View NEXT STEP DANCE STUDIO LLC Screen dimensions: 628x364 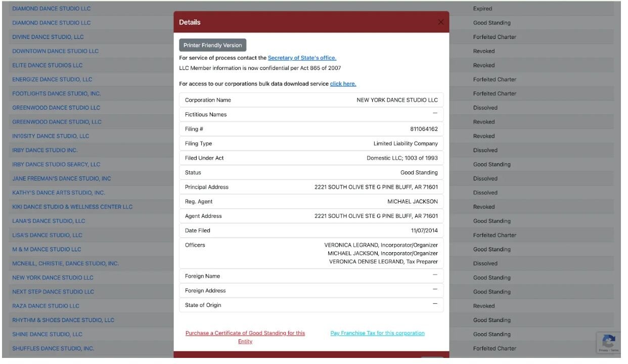pos(53,292)
